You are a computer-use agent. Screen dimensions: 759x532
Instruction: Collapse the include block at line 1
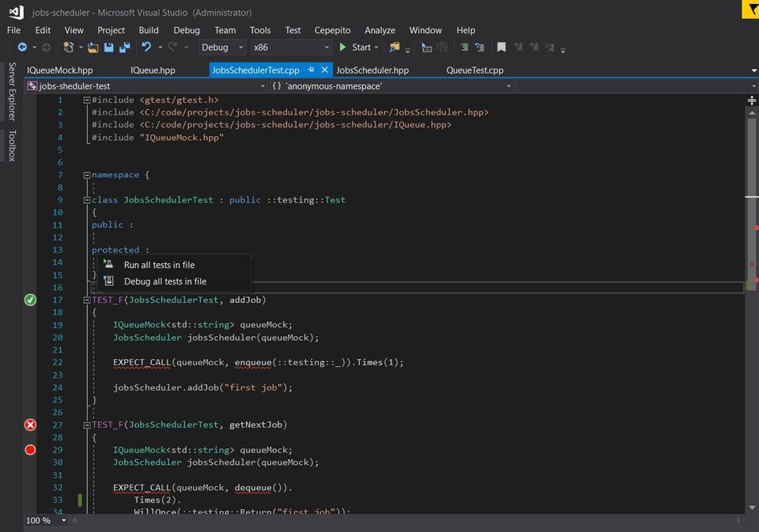tap(87, 100)
